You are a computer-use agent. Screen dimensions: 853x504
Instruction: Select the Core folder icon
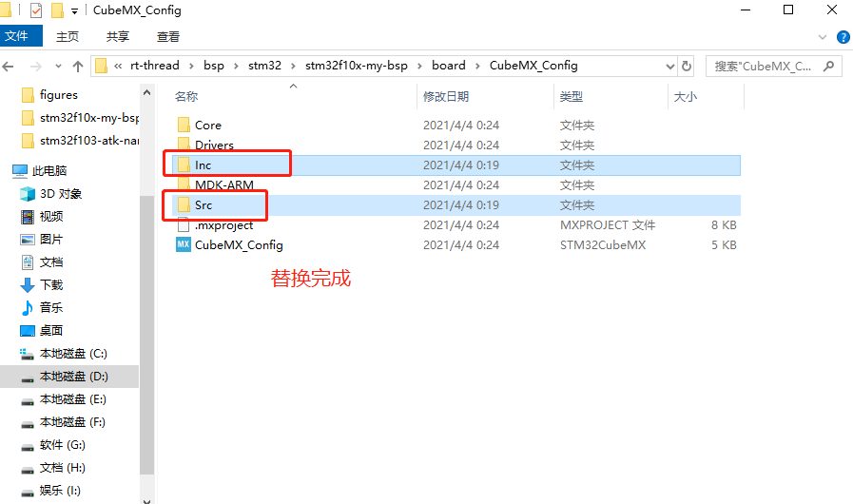(x=184, y=125)
